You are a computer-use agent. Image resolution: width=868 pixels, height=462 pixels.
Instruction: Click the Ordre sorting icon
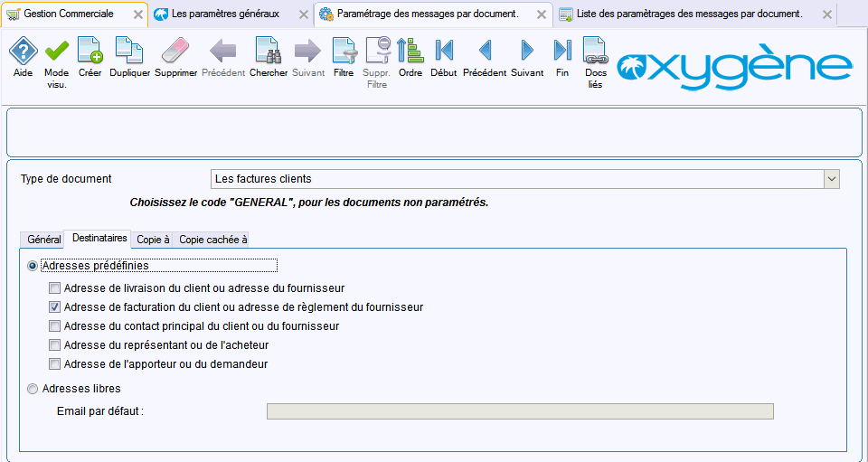(410, 51)
